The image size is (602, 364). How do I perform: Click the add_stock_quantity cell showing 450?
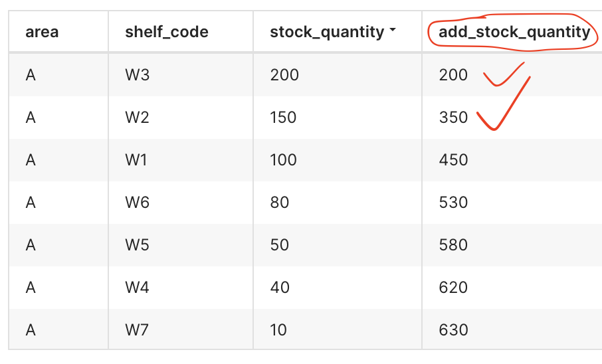tap(453, 160)
